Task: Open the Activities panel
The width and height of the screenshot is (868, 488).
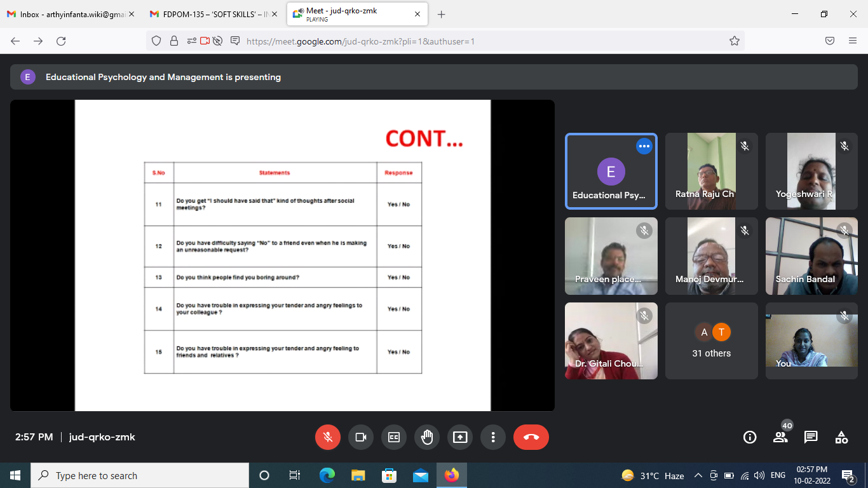Action: click(841, 437)
